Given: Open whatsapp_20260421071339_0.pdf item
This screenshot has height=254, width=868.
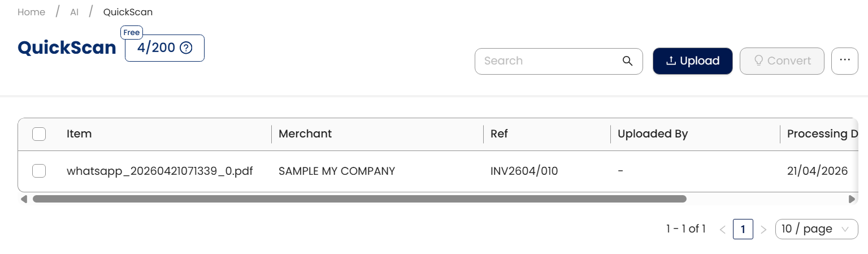Looking at the screenshot, I should [x=159, y=171].
